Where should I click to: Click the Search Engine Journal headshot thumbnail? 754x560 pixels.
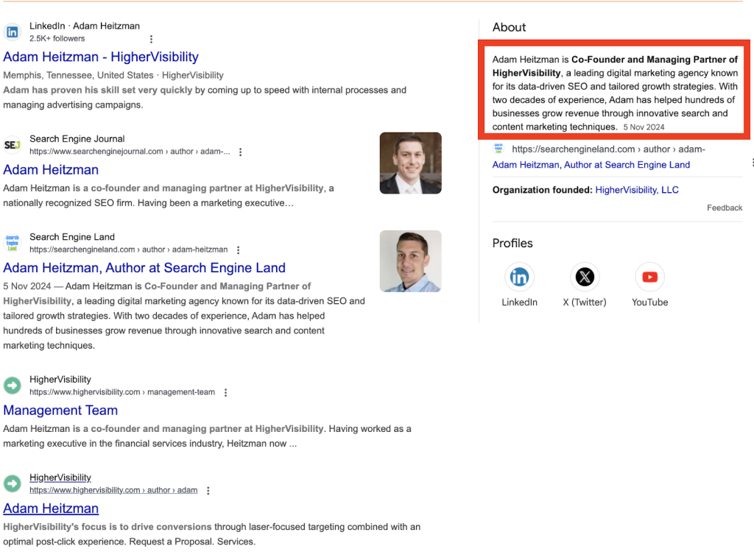[x=410, y=163]
